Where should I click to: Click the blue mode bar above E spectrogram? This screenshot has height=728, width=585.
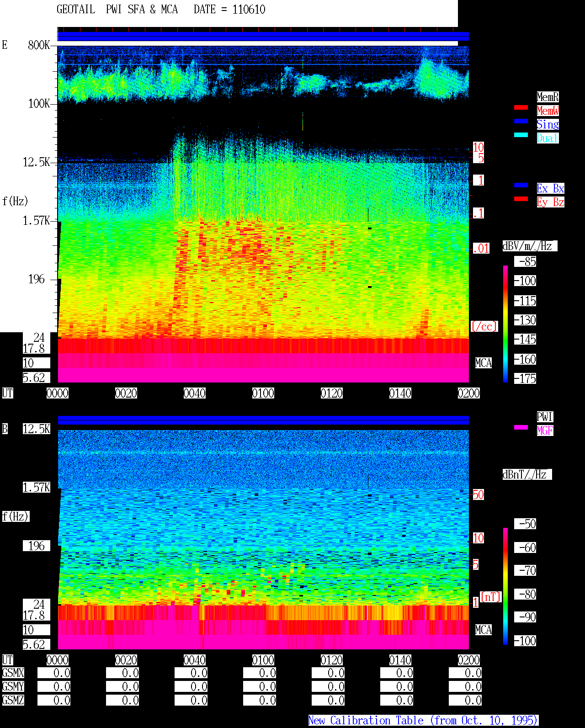click(x=263, y=37)
